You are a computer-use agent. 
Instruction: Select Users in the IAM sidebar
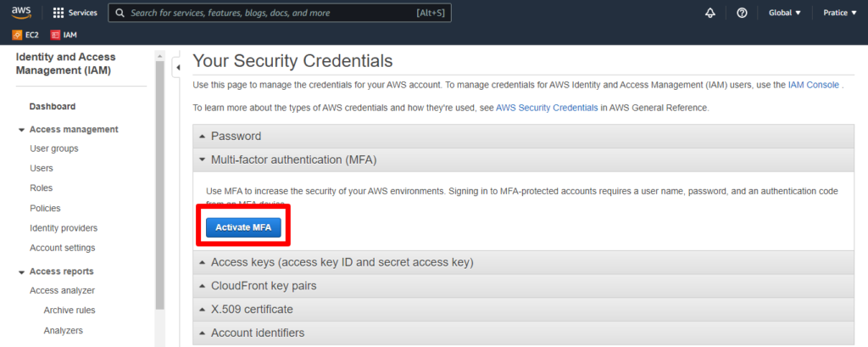point(42,168)
